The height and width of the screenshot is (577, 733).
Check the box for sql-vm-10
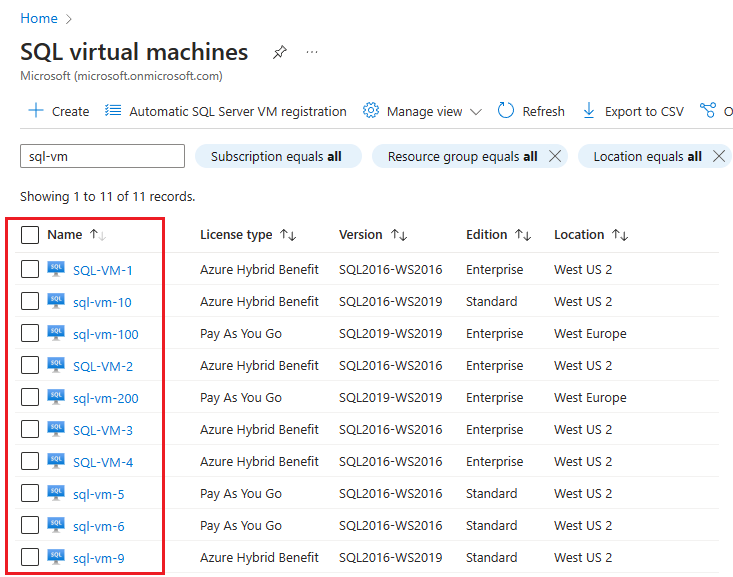(x=30, y=302)
